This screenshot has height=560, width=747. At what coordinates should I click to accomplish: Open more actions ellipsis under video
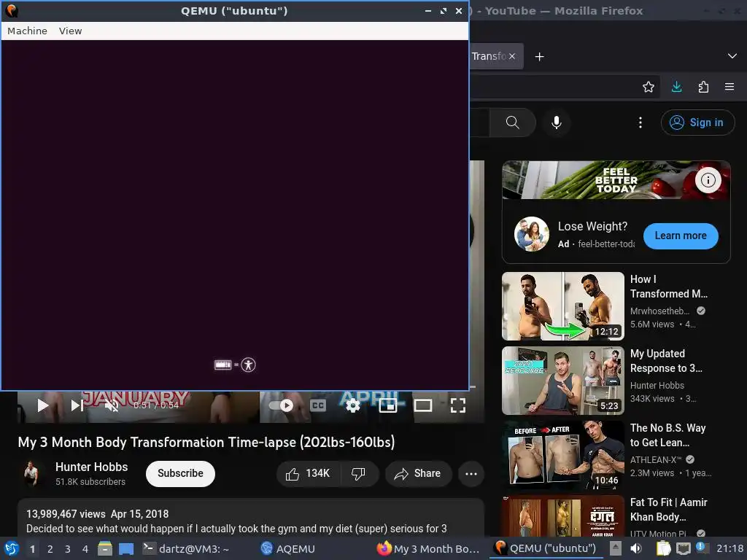[x=471, y=474]
